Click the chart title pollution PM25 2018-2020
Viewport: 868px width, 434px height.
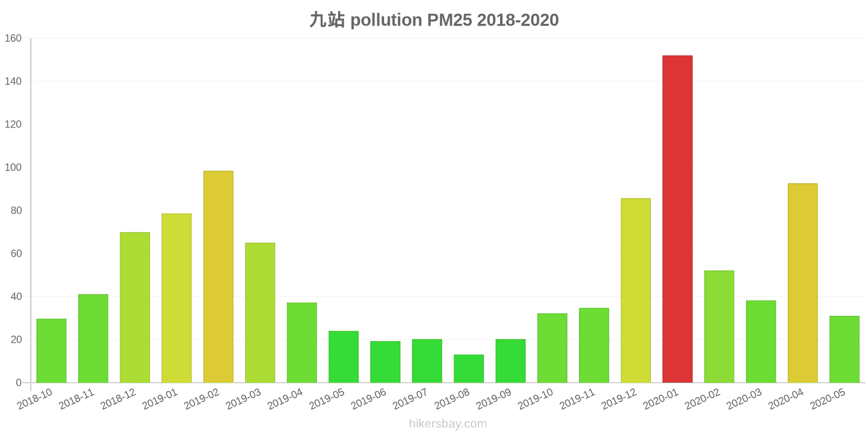434,20
